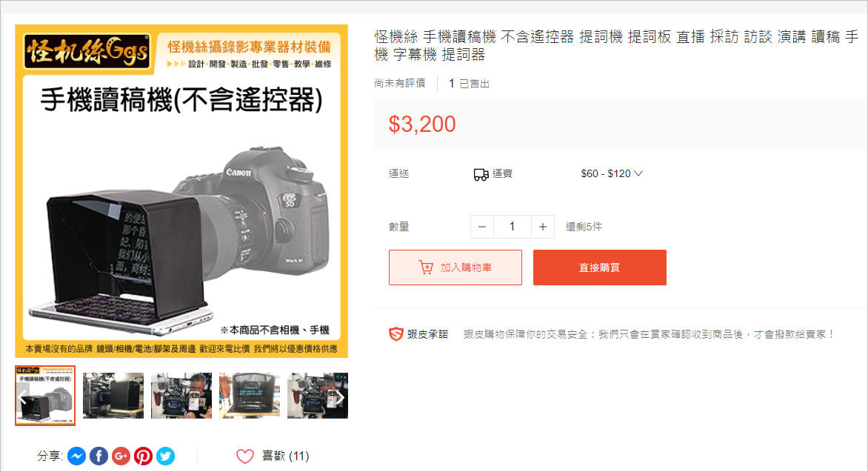
Task: Show next thumbnails with right arrow
Action: 341,397
